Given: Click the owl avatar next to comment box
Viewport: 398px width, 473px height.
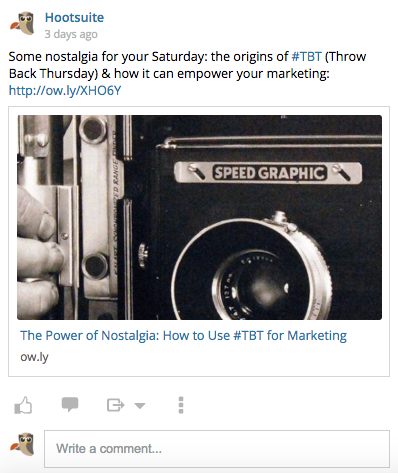Looking at the screenshot, I should click(x=22, y=444).
